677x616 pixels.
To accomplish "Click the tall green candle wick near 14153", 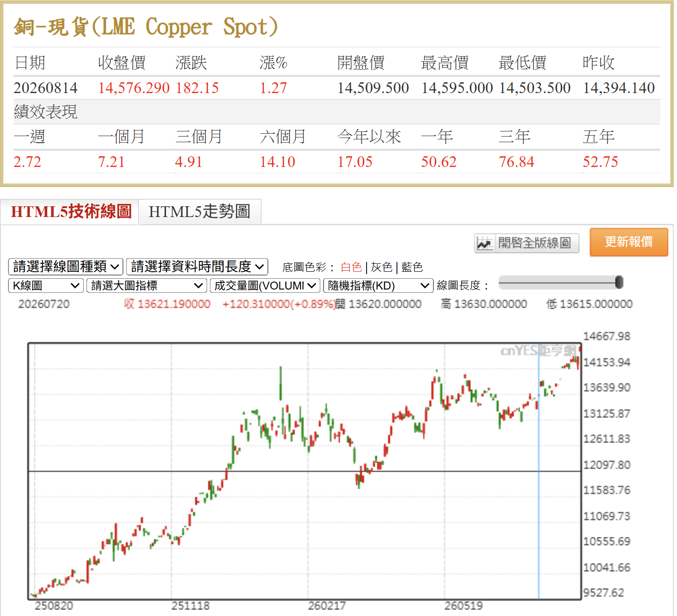I will coord(281,383).
